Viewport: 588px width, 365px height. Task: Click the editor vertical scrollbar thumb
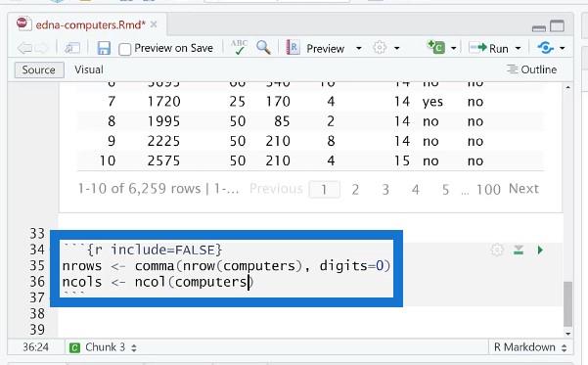tap(567, 303)
